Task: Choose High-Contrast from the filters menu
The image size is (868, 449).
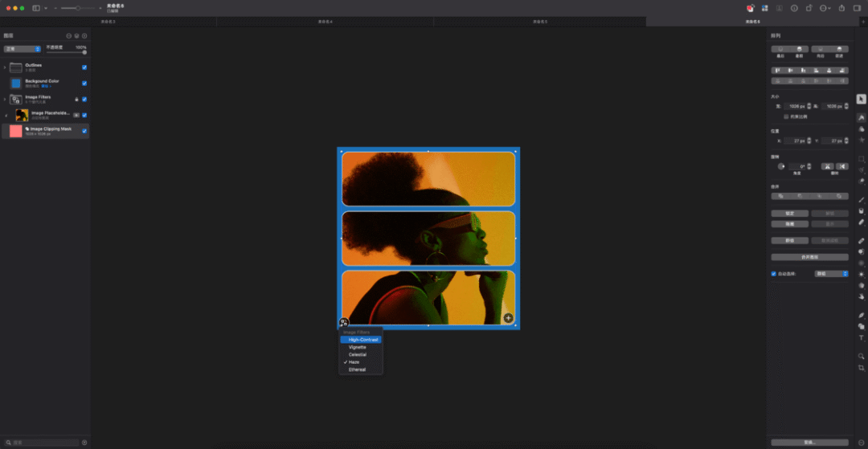Action: coord(362,340)
